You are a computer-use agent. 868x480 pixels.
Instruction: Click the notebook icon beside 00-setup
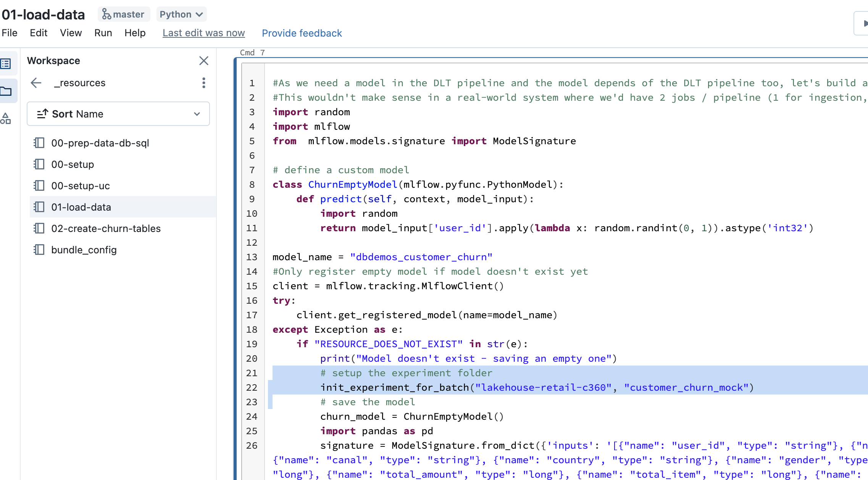pyautogui.click(x=39, y=164)
